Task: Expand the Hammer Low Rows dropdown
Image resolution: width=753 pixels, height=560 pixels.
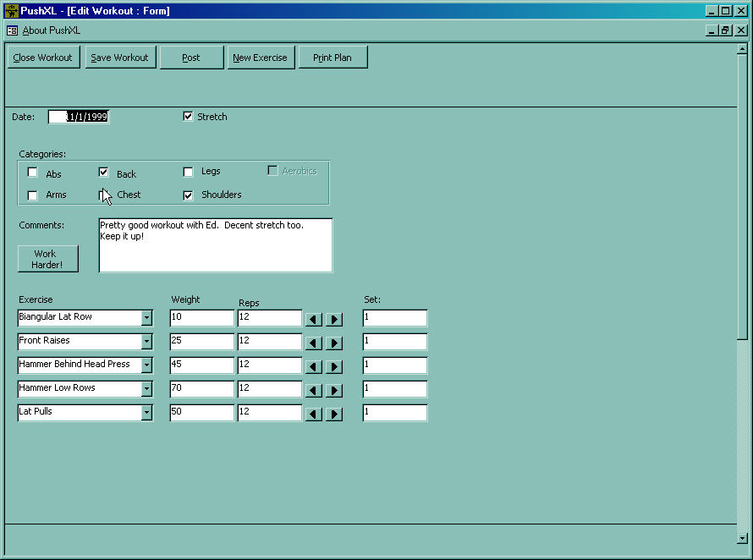Action: coord(146,388)
